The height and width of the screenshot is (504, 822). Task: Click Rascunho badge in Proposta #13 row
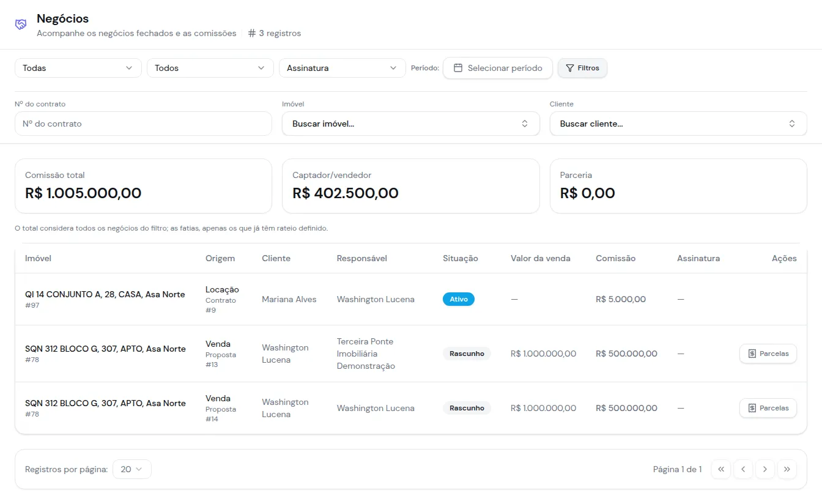(x=467, y=354)
